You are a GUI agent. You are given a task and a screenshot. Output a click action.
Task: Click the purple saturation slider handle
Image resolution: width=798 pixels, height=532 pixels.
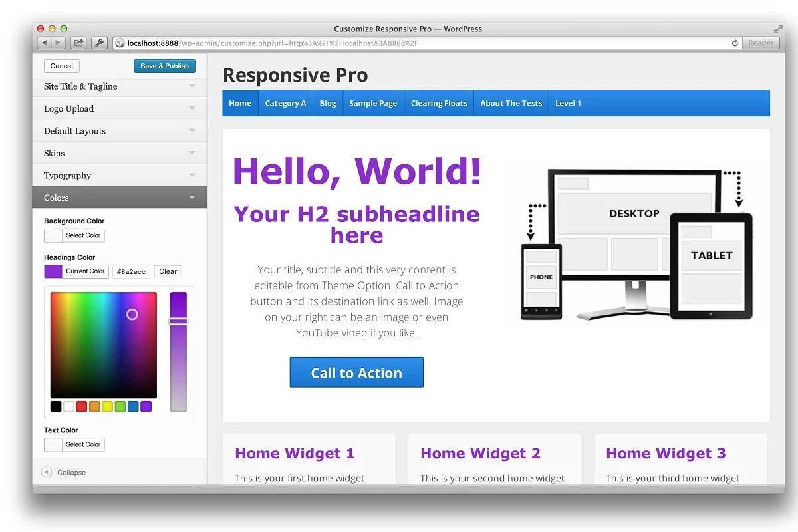click(178, 321)
